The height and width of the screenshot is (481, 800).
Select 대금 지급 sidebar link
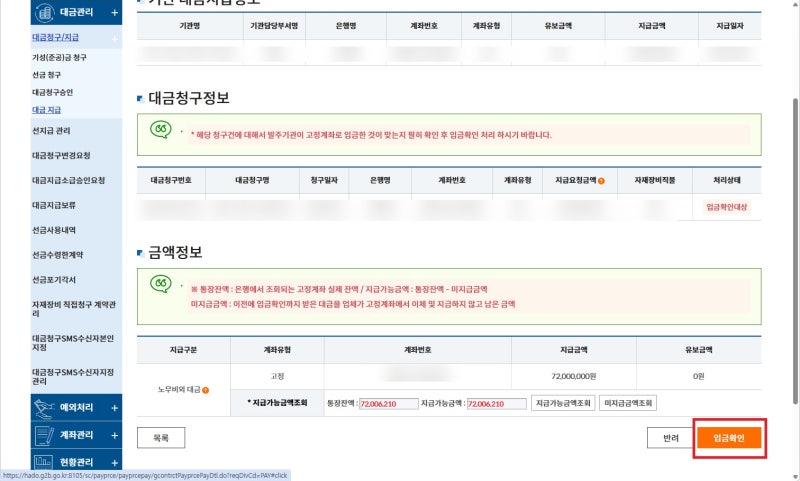[x=46, y=110]
